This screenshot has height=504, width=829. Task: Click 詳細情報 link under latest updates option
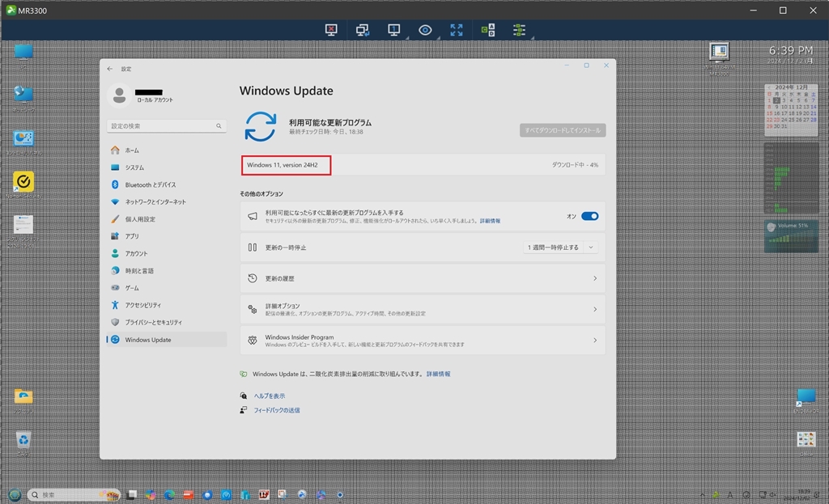click(x=490, y=221)
